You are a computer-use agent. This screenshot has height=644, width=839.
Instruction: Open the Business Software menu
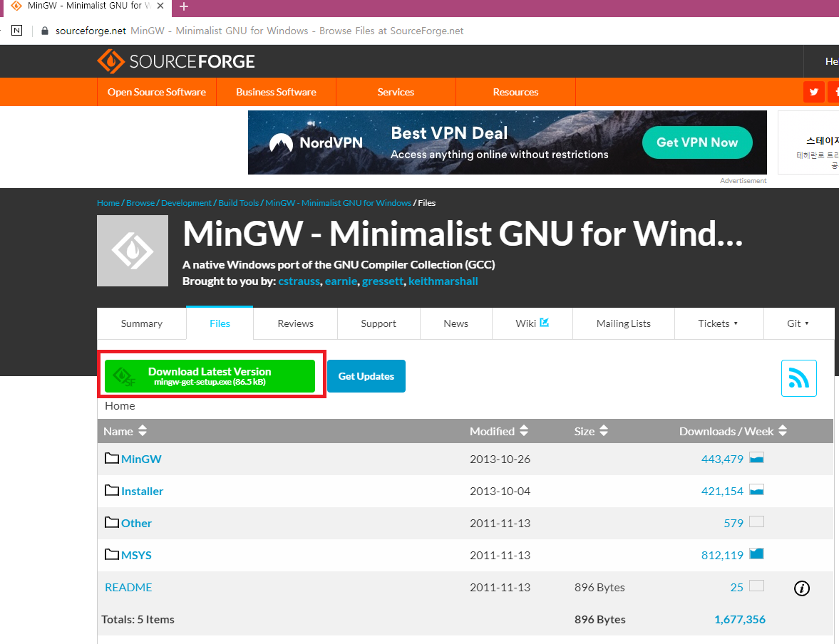pyautogui.click(x=276, y=92)
